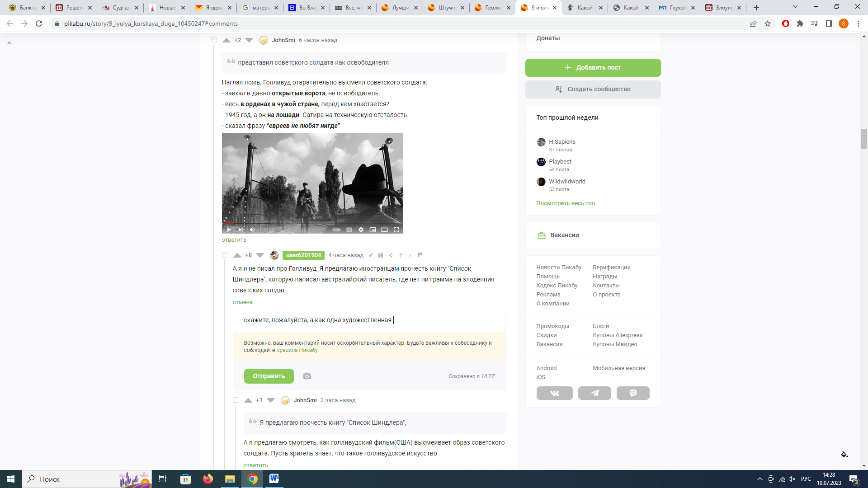The width and height of the screenshot is (868, 488).
Task: Open the Telegram social link
Action: [594, 393]
